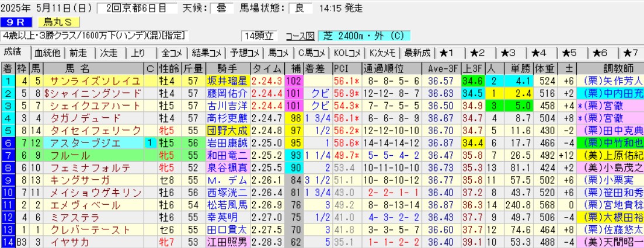Click the 9R race number badge

[x=16, y=22]
